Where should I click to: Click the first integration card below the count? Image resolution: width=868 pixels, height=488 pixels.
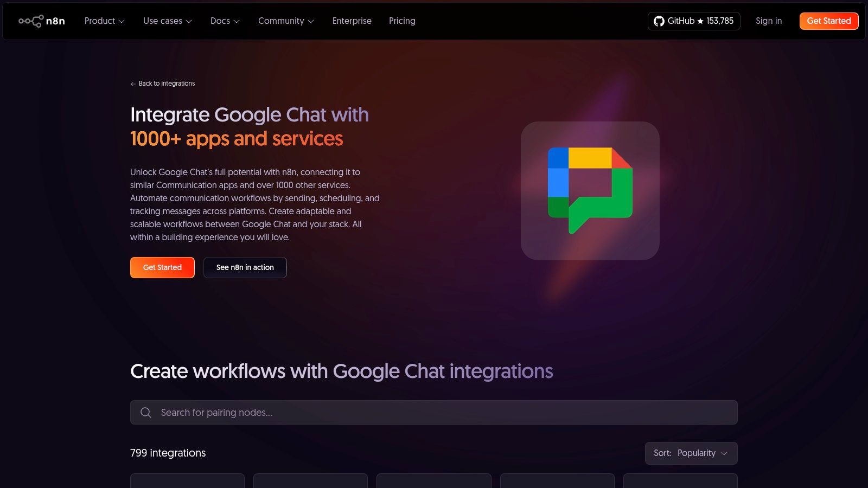coord(187,483)
